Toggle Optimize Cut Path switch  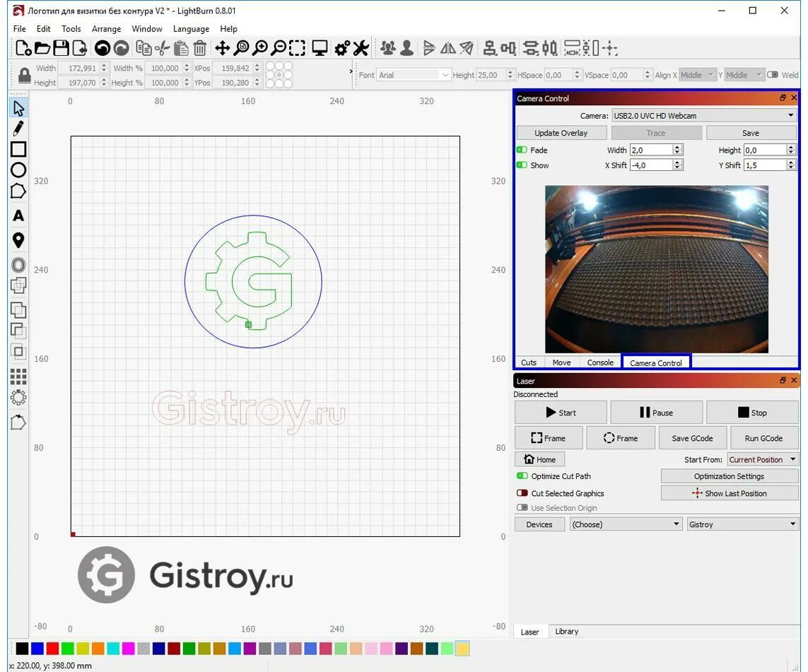pos(522,476)
